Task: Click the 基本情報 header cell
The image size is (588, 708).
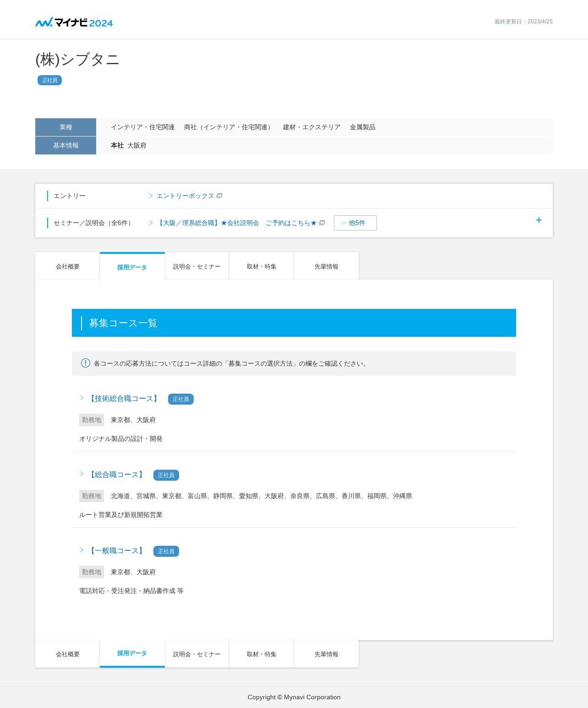Action: (65, 145)
